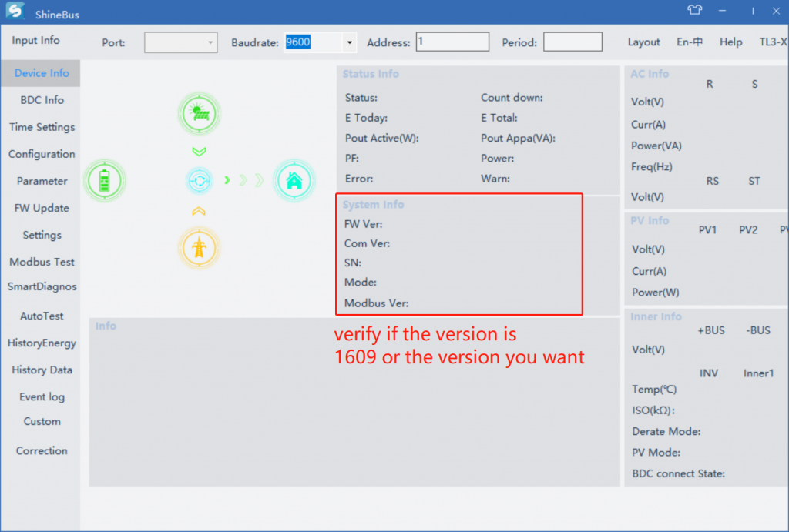Click the yellow grid tower icon

[x=200, y=248]
